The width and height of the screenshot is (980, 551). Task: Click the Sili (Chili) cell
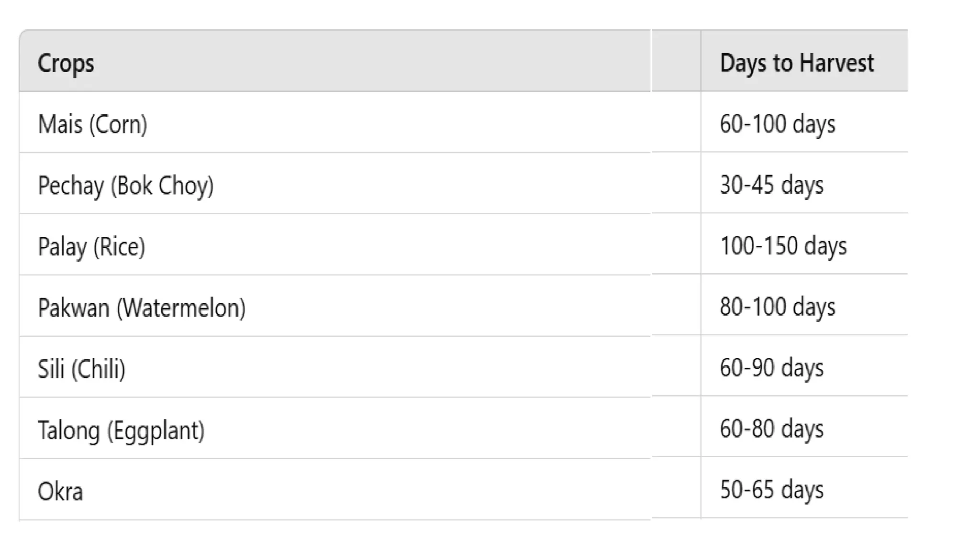(82, 369)
